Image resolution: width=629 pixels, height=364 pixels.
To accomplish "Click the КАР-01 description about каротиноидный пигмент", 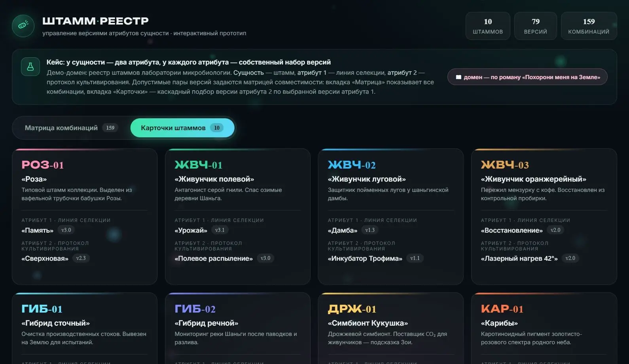I will pos(531,338).
